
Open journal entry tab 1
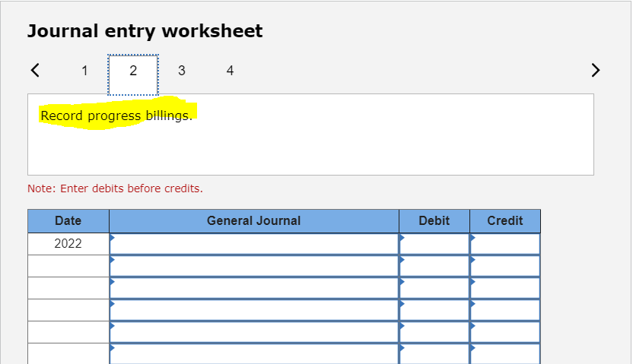(x=84, y=71)
